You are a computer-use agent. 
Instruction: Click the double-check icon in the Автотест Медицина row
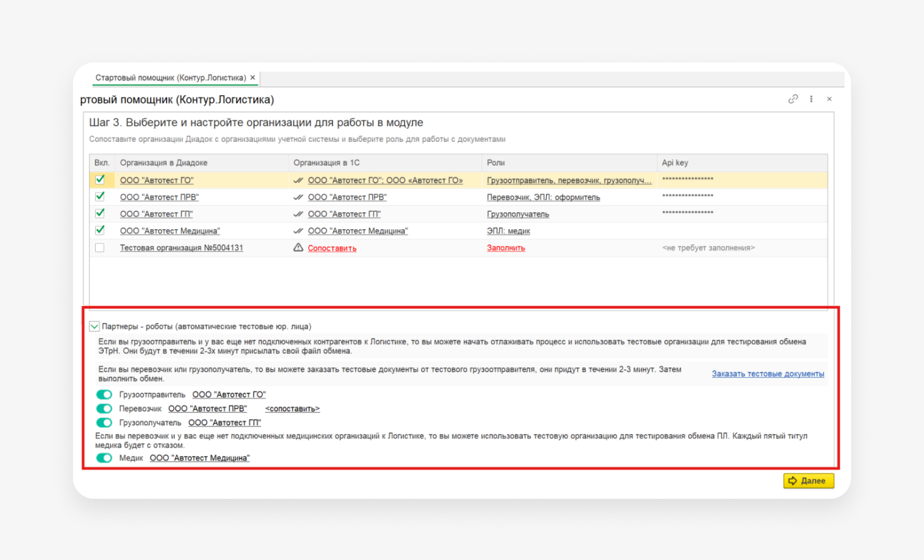(x=298, y=231)
